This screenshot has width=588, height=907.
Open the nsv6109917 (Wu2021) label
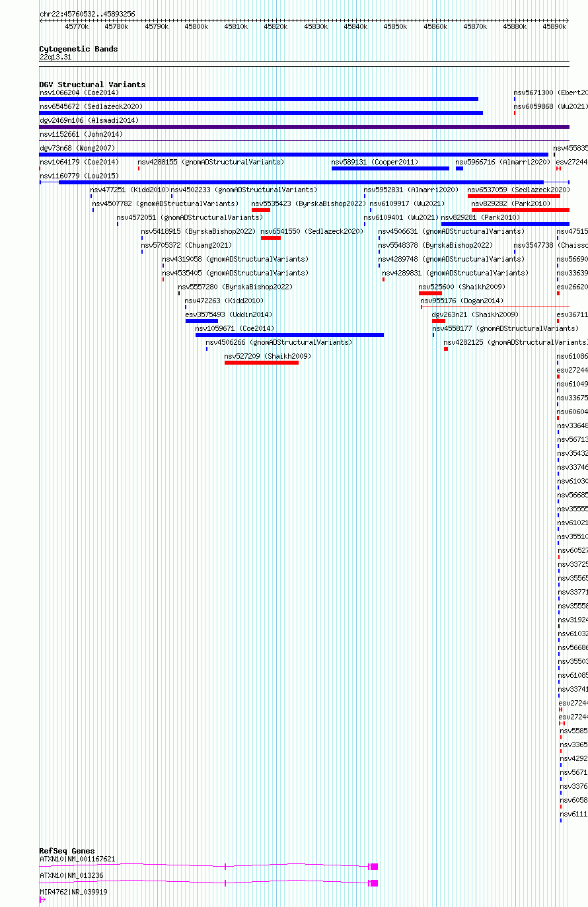[407, 203]
